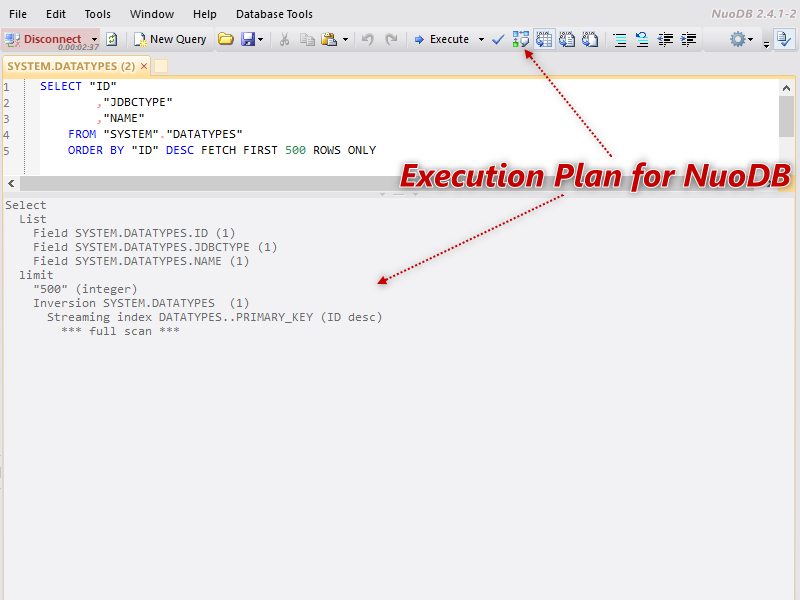Toggle the document checkmark panel icon
Viewport: 800px width, 600px height.
pyautogui.click(x=784, y=39)
